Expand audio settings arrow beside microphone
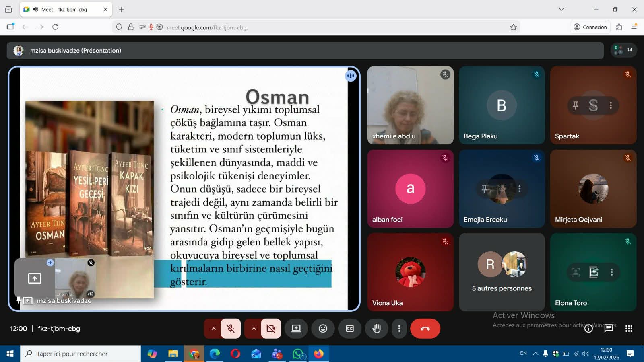The width and height of the screenshot is (644, 362). pos(213,329)
